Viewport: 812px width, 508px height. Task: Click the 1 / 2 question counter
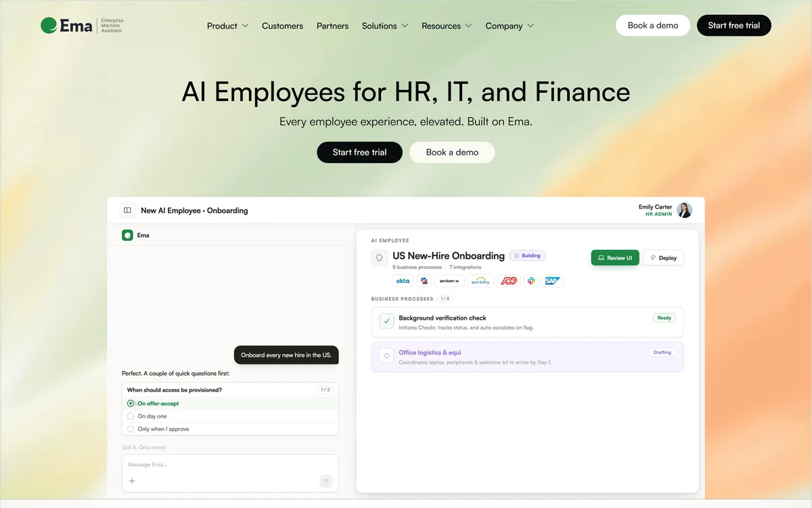pos(325,389)
